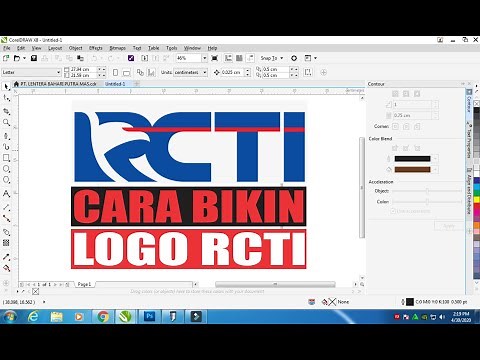Select the Parallel Dimension tool

[6, 207]
